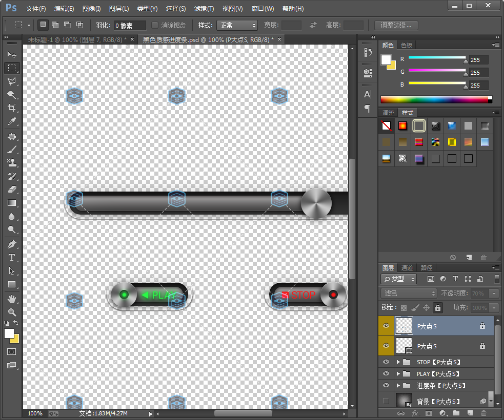
Task: Switch to the 通道 channels tab
Action: coord(407,267)
